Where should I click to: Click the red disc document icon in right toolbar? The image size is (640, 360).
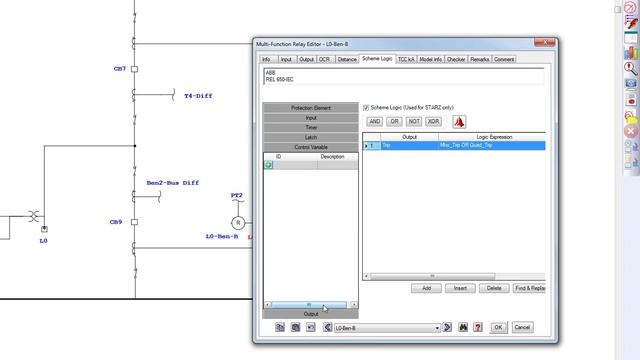pyautogui.click(x=631, y=99)
